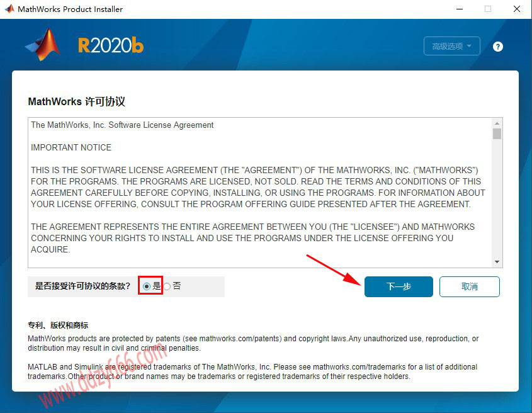The height and width of the screenshot is (413, 532).
Task: Click the scrollbar track below the thumb
Action: pos(497,201)
